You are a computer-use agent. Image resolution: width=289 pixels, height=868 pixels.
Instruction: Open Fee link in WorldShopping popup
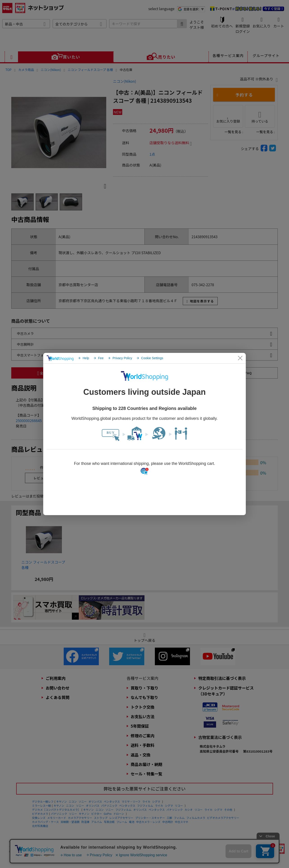click(99, 358)
